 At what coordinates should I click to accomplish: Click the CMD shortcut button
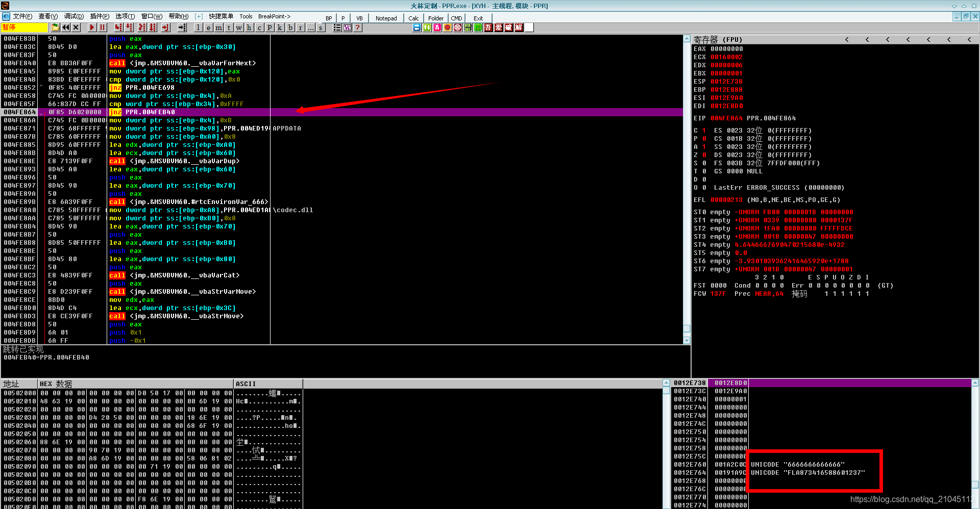click(456, 18)
